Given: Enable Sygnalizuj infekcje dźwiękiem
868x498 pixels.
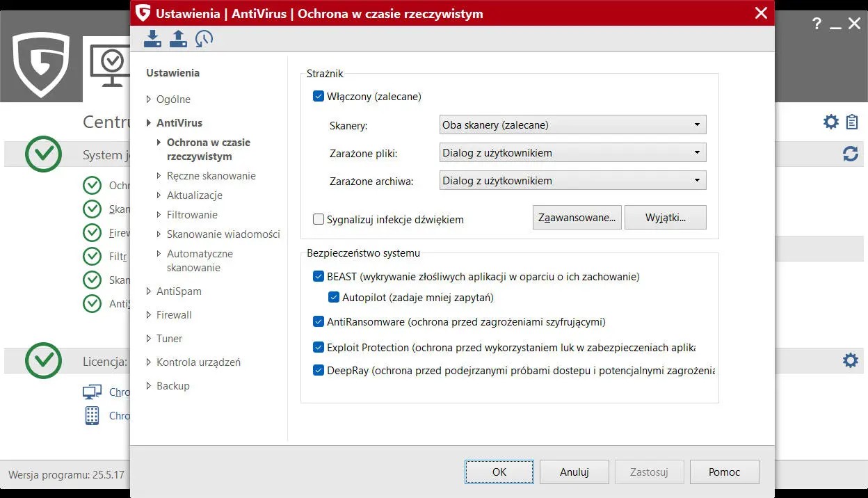Looking at the screenshot, I should [x=318, y=218].
